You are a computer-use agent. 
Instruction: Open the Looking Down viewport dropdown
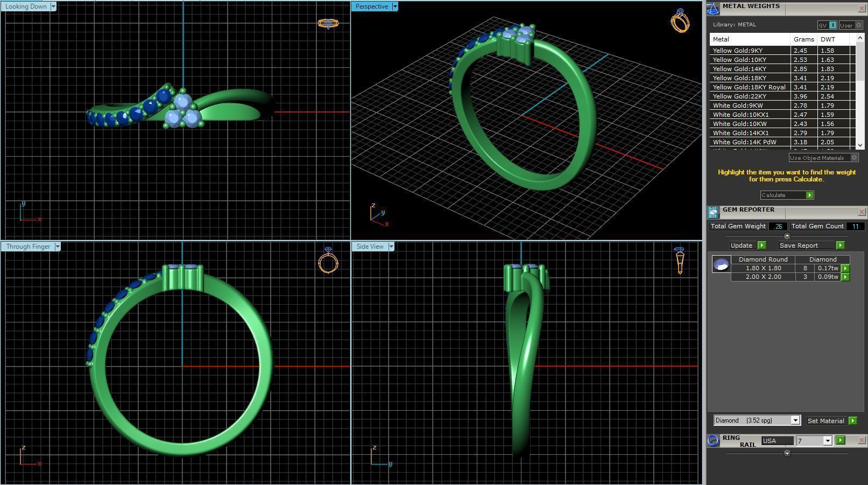pyautogui.click(x=53, y=6)
